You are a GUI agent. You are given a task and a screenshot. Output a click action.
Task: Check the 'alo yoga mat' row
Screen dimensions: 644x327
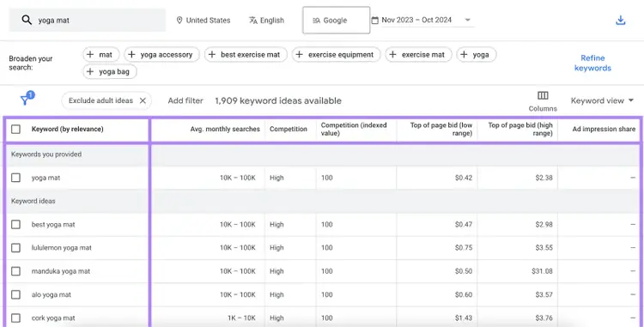[15, 294]
